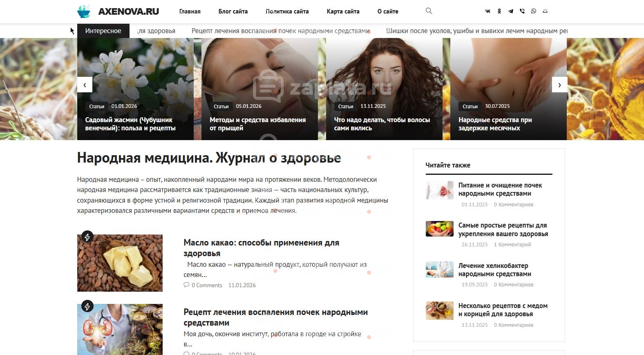
Task: Open sidebar link Лечение хеликобактер
Action: [495, 270]
